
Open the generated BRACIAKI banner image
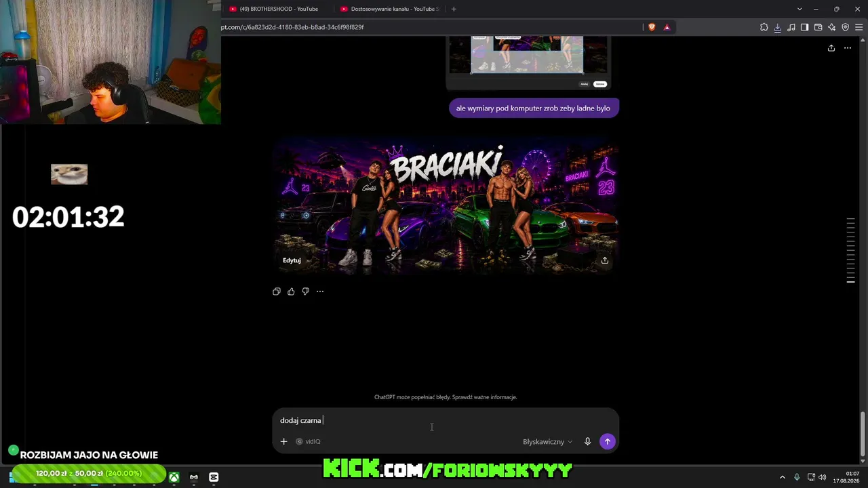(x=446, y=205)
